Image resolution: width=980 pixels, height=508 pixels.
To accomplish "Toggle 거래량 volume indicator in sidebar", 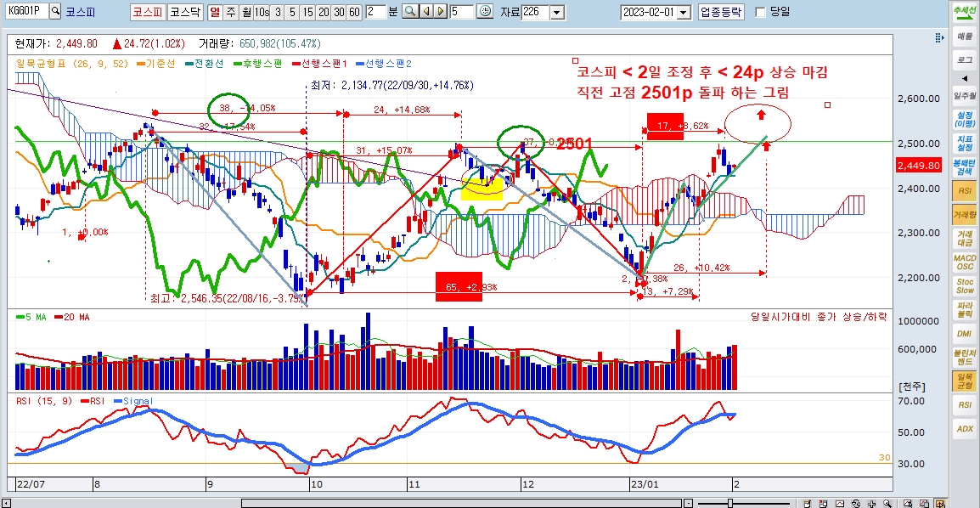I will (x=965, y=215).
